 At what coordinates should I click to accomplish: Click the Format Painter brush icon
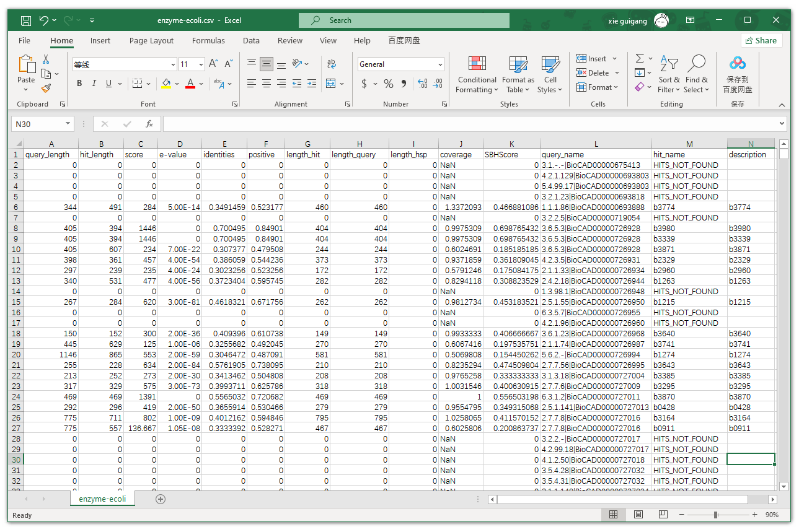click(46, 89)
